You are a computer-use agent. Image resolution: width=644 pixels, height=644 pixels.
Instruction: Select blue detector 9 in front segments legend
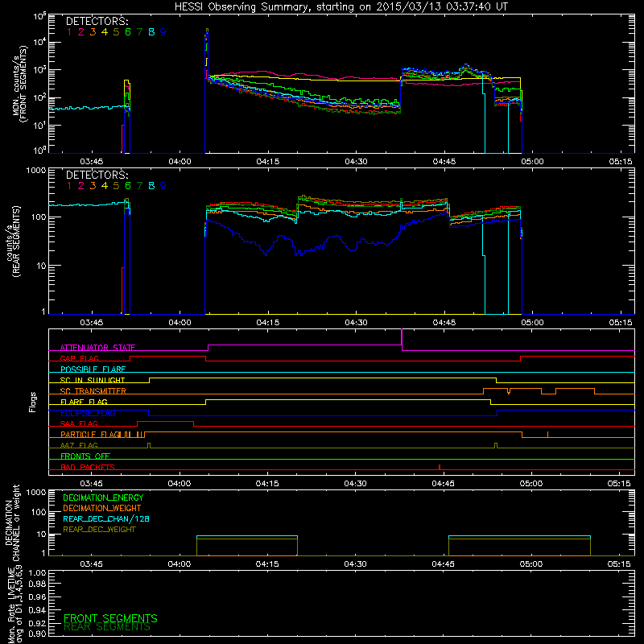click(x=163, y=32)
